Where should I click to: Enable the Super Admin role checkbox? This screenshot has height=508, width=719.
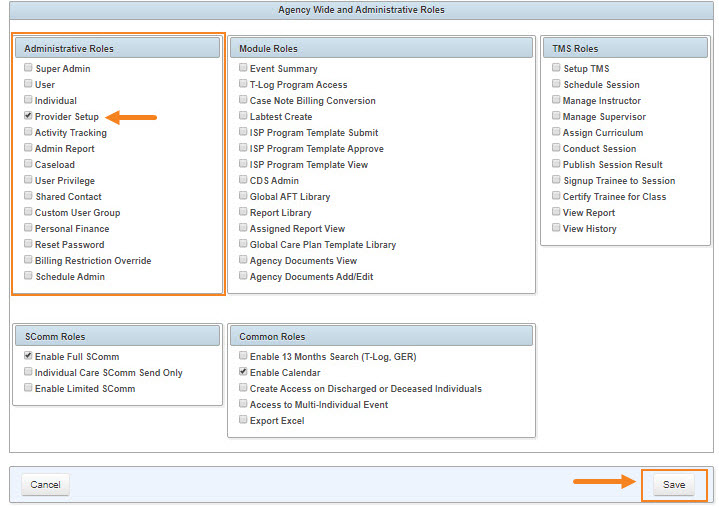(x=28, y=69)
